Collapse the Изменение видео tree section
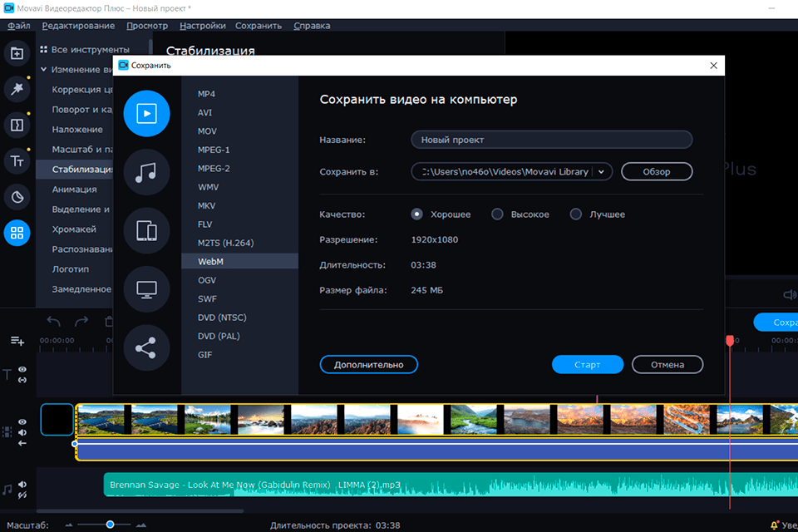The width and height of the screenshot is (798, 532). click(43, 70)
